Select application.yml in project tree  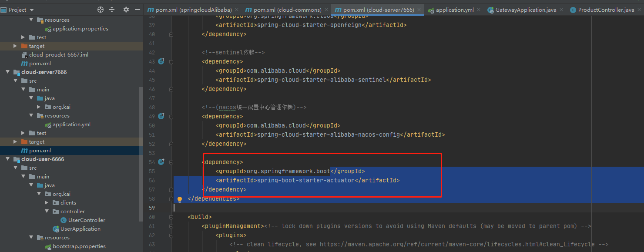pyautogui.click(x=71, y=124)
